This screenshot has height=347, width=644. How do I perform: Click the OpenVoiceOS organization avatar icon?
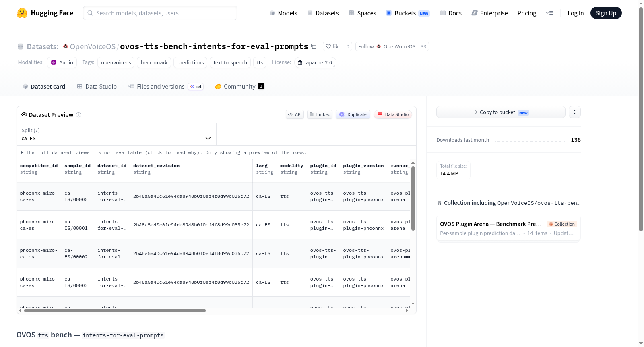pyautogui.click(x=66, y=46)
